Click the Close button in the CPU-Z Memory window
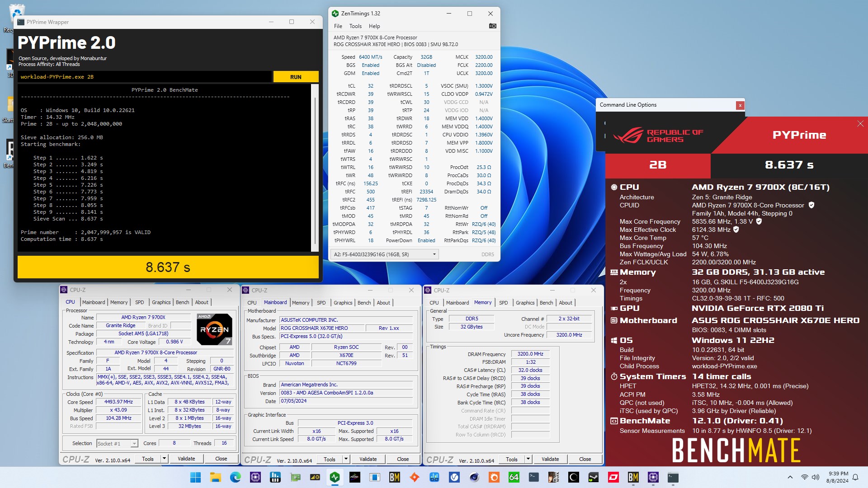Viewport: 868px width, 488px height. pyautogui.click(x=585, y=459)
